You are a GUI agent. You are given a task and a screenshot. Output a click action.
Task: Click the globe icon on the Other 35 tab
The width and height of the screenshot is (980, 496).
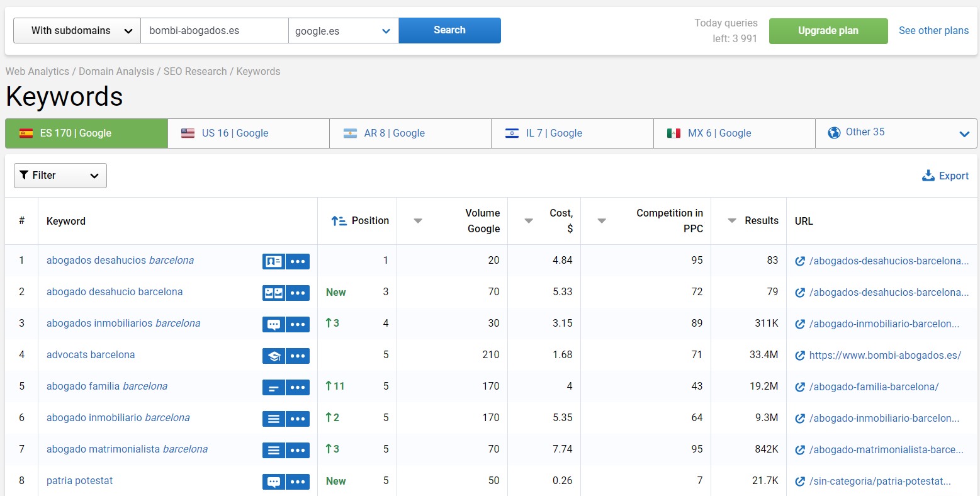click(x=835, y=133)
